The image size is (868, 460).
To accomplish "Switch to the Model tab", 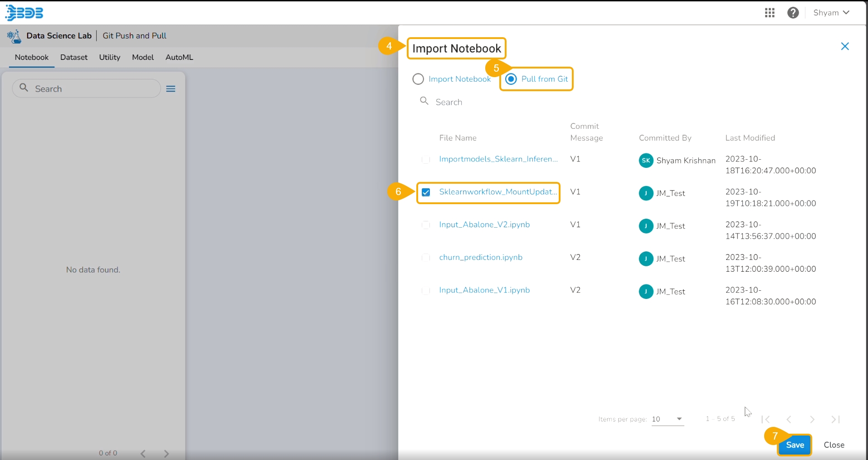I will point(143,58).
